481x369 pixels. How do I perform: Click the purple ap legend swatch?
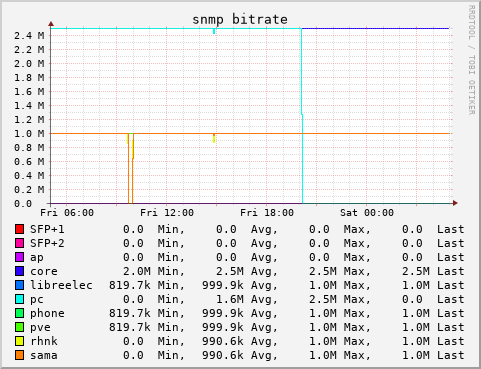[19, 257]
